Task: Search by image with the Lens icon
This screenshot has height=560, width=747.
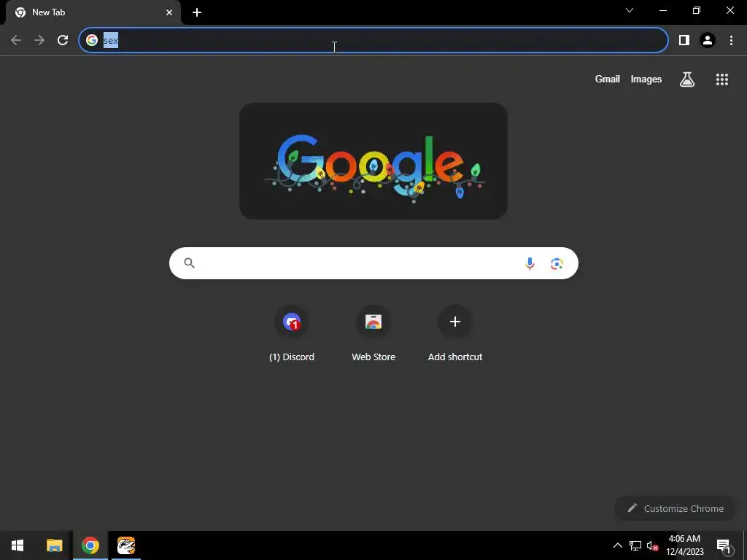Action: pos(557,263)
